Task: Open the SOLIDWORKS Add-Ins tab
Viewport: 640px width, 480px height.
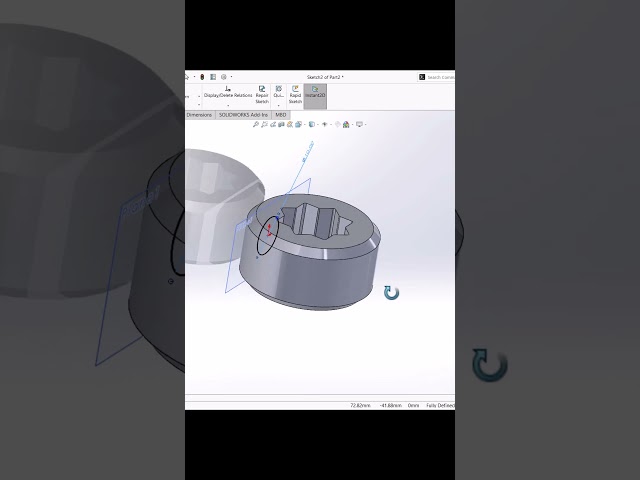Action: click(x=243, y=115)
